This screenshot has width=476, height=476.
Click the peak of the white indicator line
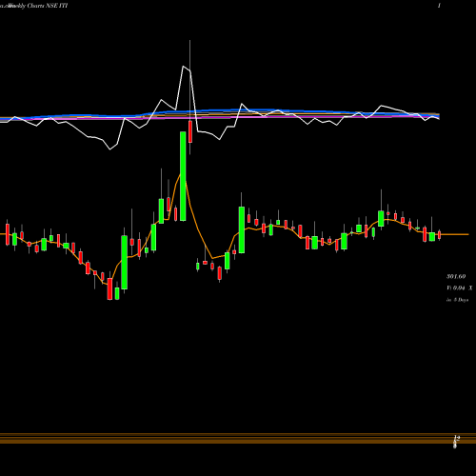click(x=183, y=66)
